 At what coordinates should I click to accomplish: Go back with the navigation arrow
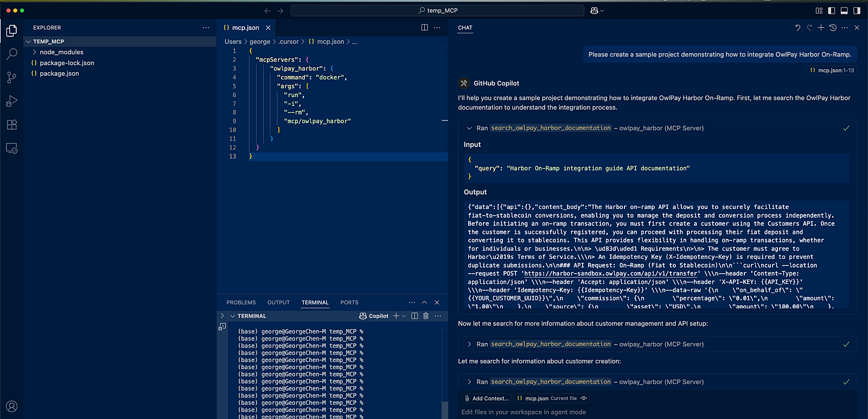coord(267,10)
